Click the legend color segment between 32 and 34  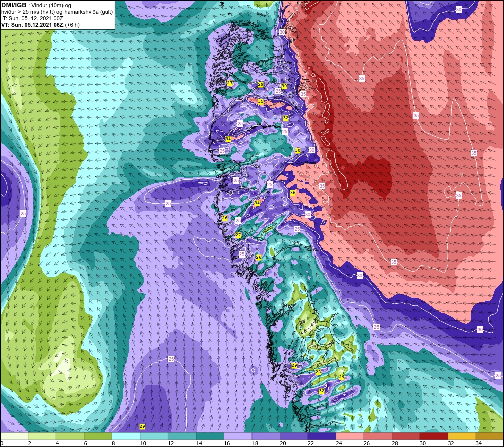click(x=462, y=436)
